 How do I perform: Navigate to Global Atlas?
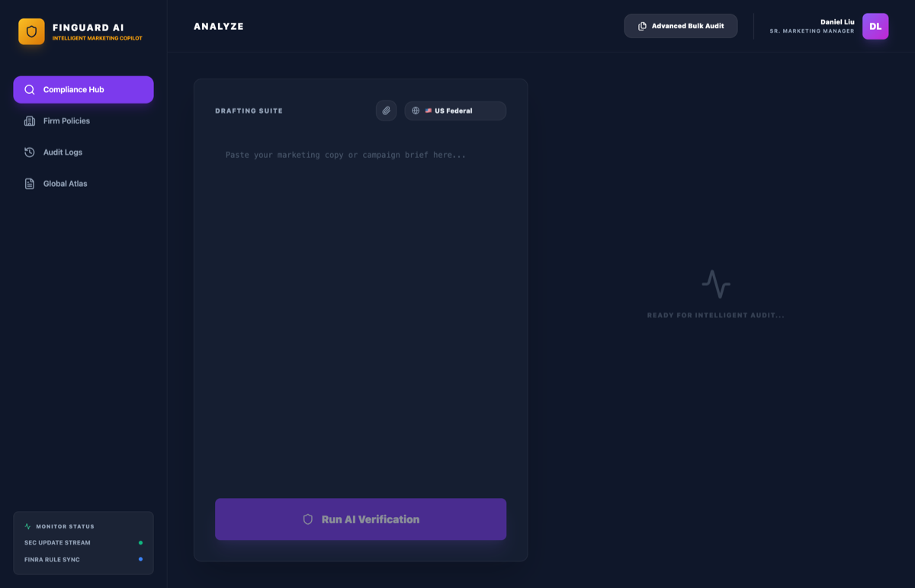coord(83,184)
